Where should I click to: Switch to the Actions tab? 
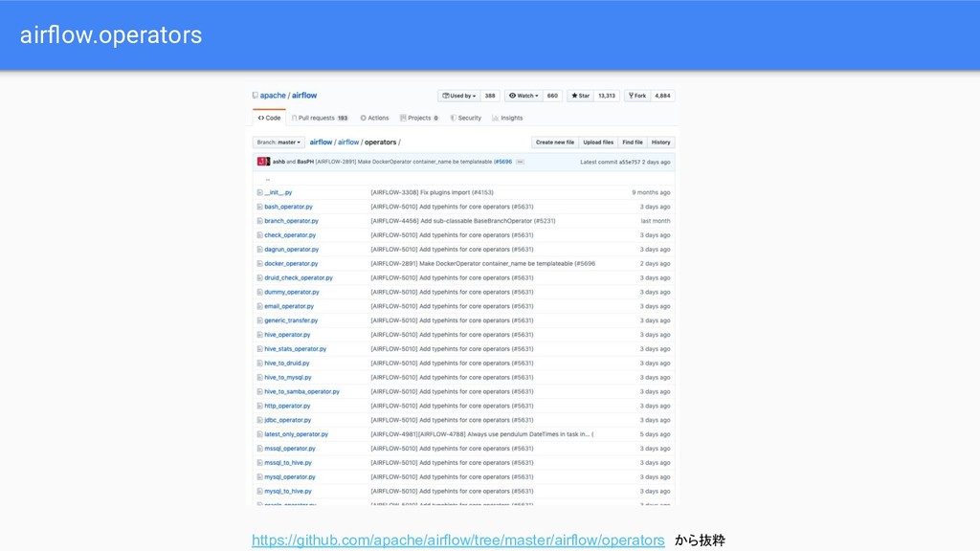coord(374,118)
